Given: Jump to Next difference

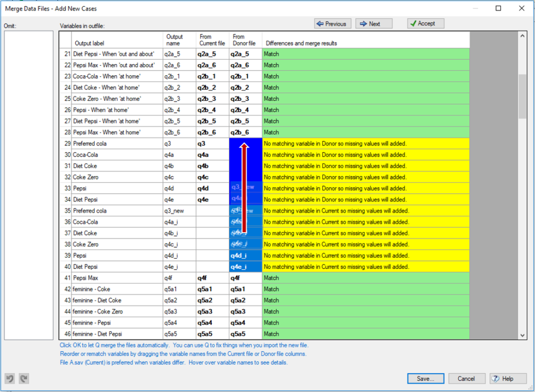Looking at the screenshot, I should (x=375, y=24).
